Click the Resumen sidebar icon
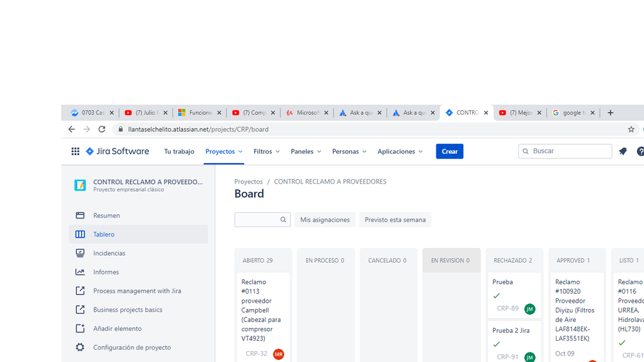The height and width of the screenshot is (362, 644). 80,216
